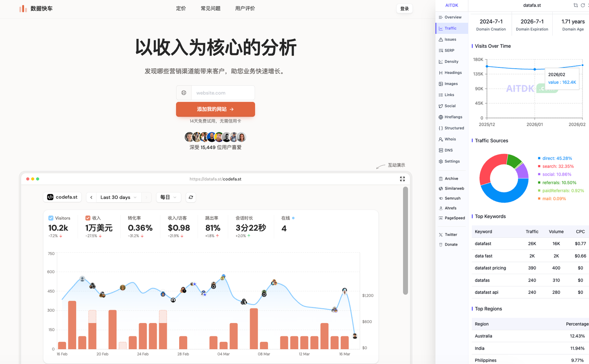Click the 'data fast' keyword cell
589x364 pixels.
(483, 256)
